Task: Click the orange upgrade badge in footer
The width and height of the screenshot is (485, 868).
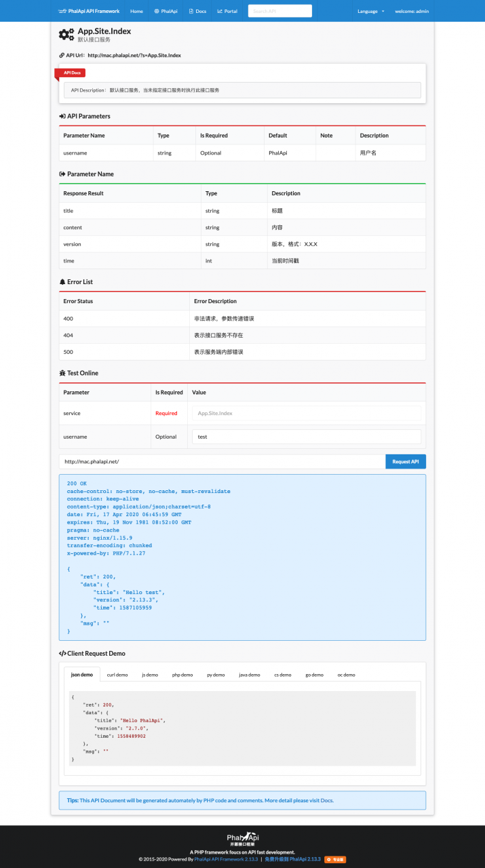Action: [x=335, y=859]
